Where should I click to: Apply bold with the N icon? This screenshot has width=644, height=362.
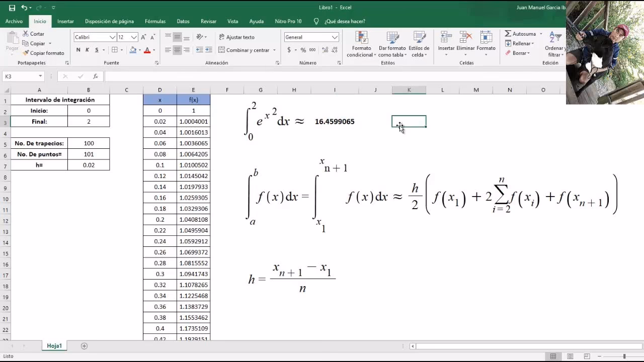point(78,50)
